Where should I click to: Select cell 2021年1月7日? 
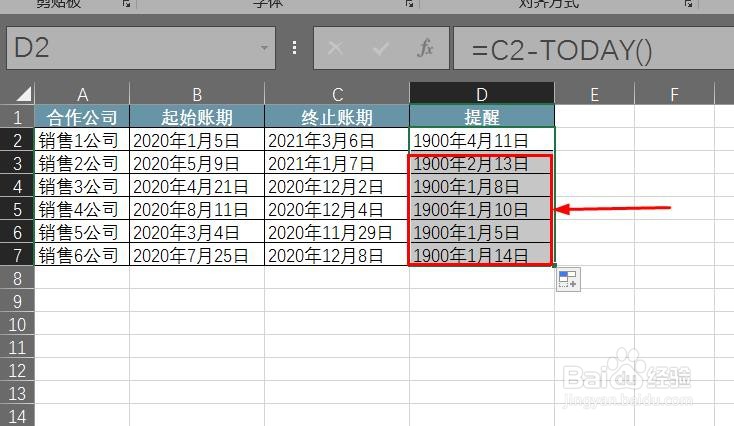coord(337,162)
